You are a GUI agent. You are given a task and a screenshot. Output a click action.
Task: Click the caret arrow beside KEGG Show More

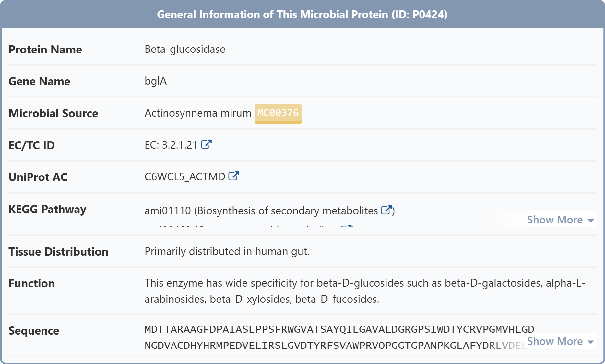click(591, 221)
